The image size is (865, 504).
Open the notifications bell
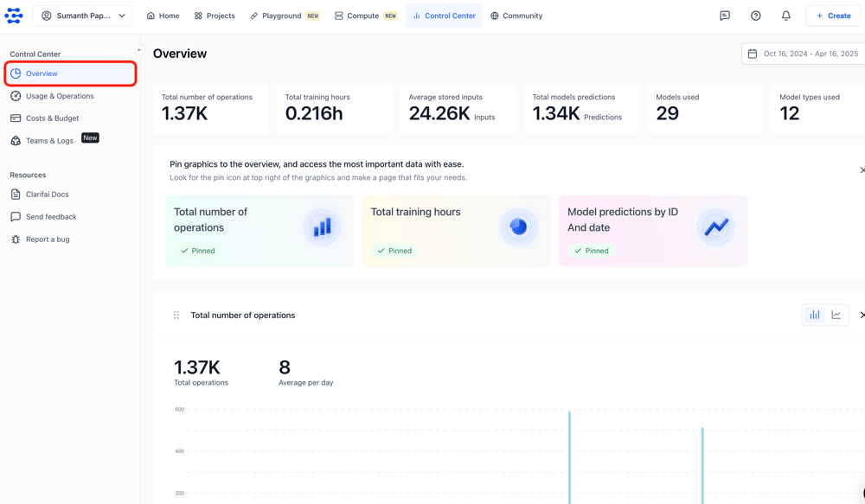click(x=785, y=16)
